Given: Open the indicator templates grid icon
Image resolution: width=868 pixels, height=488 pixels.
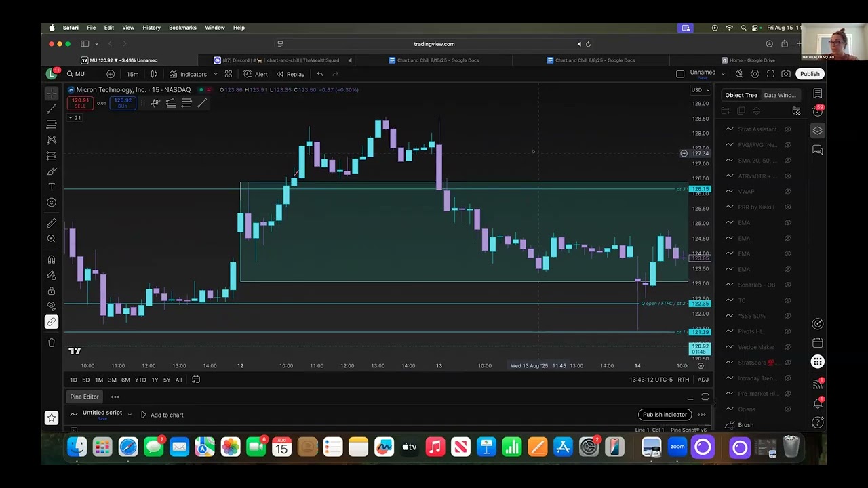Looking at the screenshot, I should click(229, 74).
